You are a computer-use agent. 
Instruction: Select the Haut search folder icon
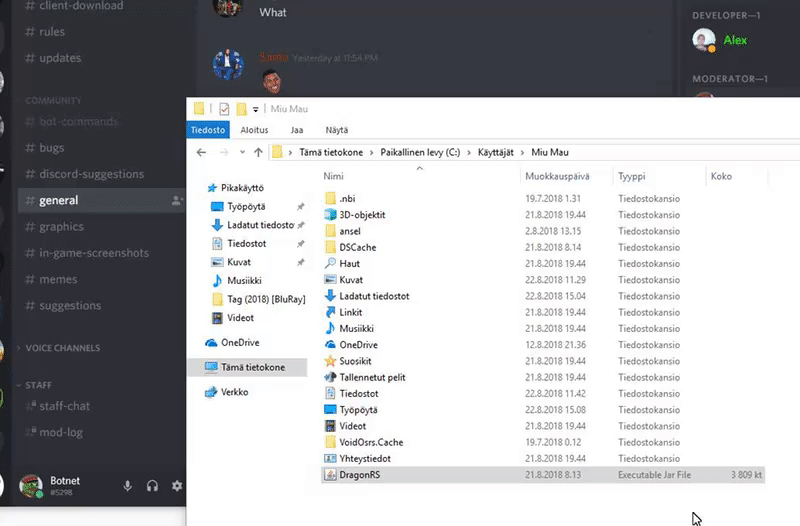[x=330, y=264]
